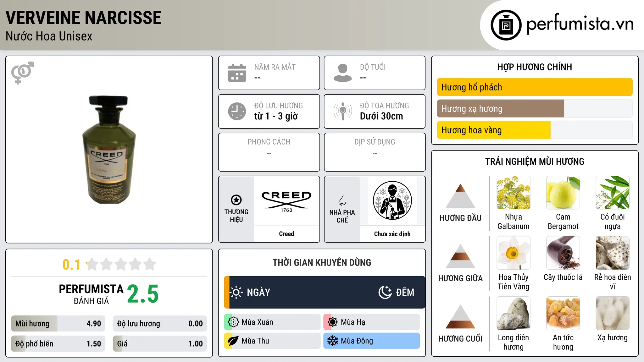Click the ĐỘ TUỔI label
Screen dimensions: 644x362
tap(373, 67)
